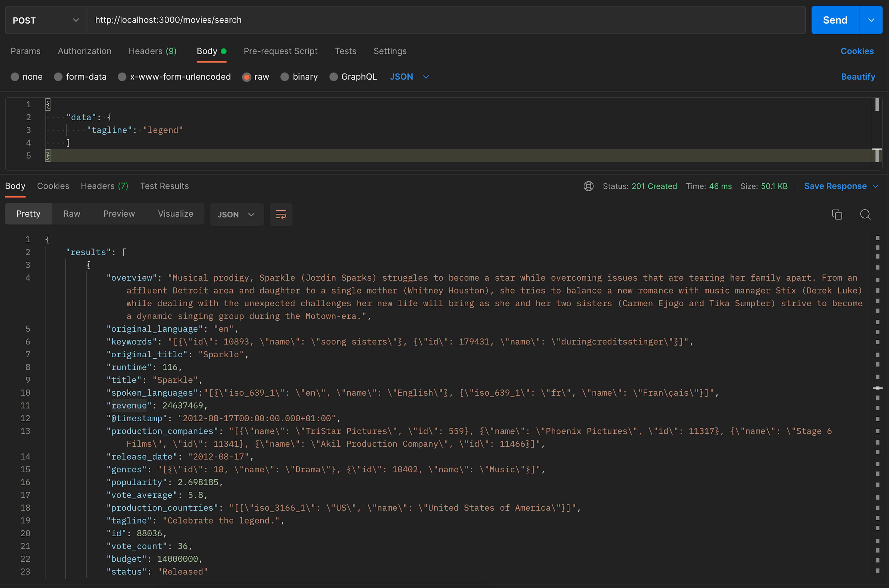Select the form-data radio button

[58, 77]
